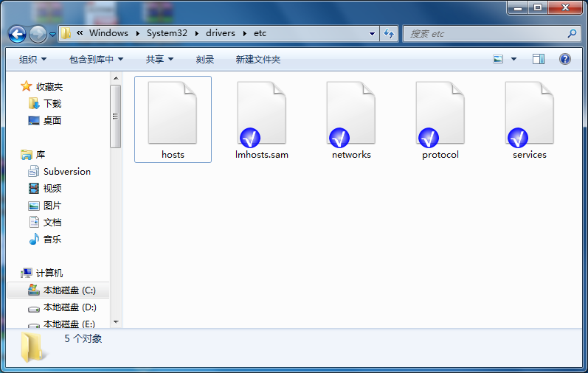The image size is (588, 373).
Task: Click the protocol file name label
Action: pos(440,155)
